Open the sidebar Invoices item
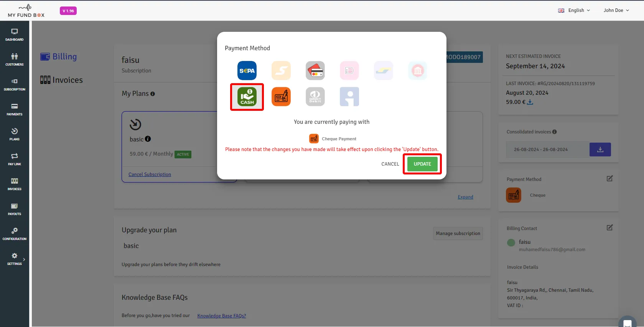Image resolution: width=644 pixels, height=327 pixels. pyautogui.click(x=15, y=184)
